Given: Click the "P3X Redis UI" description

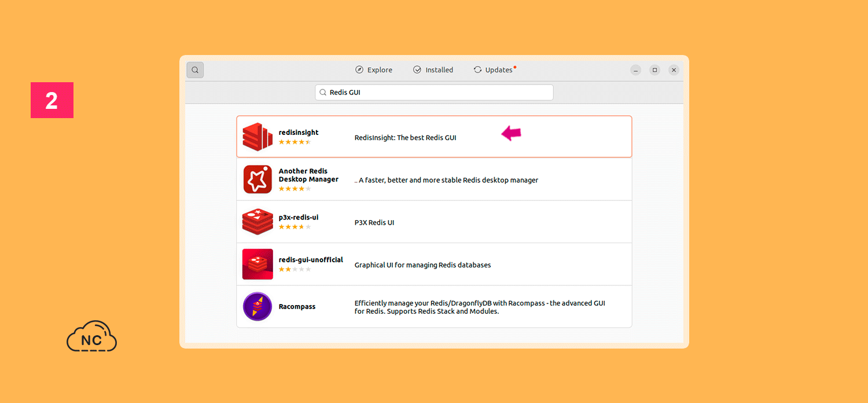Looking at the screenshot, I should click(x=374, y=222).
